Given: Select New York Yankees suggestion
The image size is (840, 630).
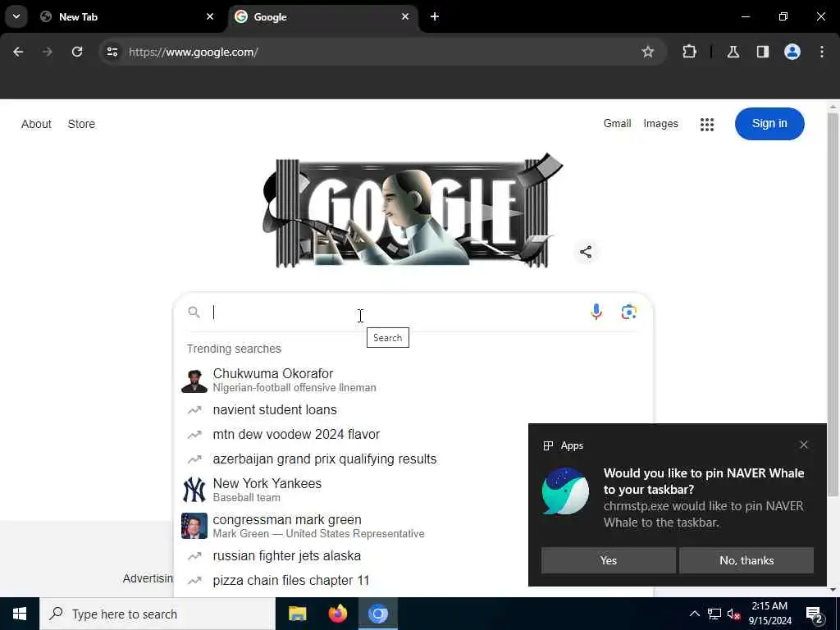Looking at the screenshot, I should [351, 490].
